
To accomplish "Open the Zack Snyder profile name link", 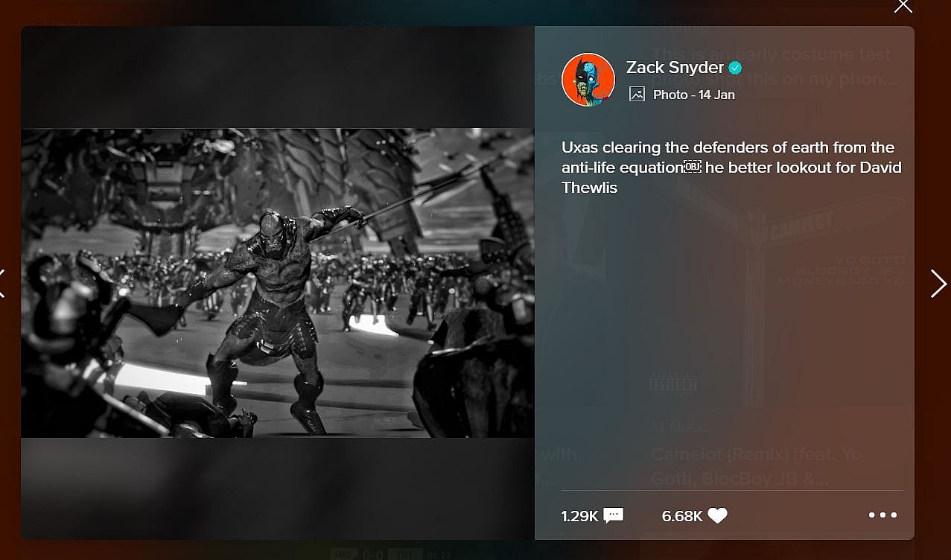I will [675, 68].
